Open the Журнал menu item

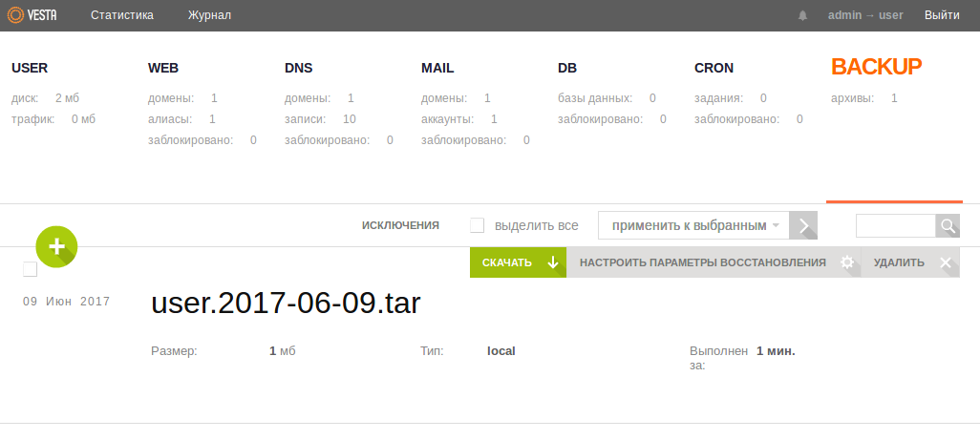pyautogui.click(x=209, y=15)
